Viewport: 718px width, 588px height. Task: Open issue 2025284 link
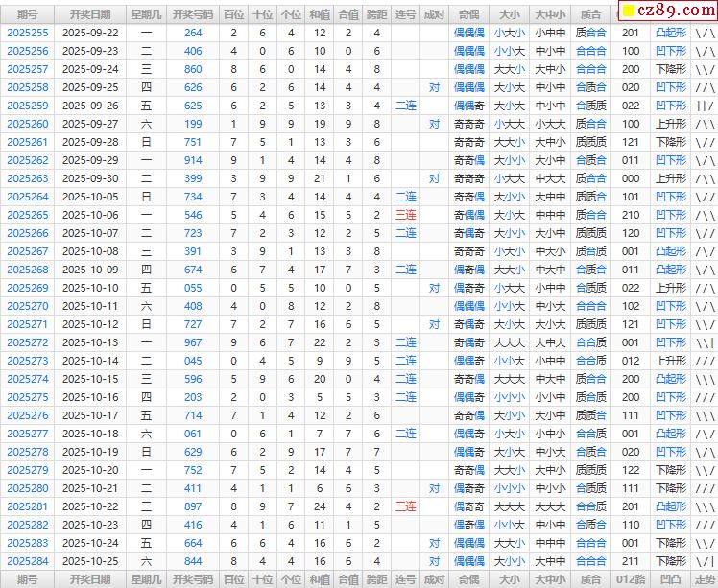point(28,561)
